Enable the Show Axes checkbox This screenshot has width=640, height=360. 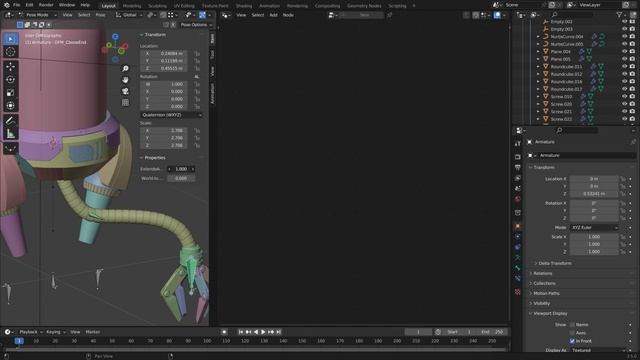click(x=572, y=333)
